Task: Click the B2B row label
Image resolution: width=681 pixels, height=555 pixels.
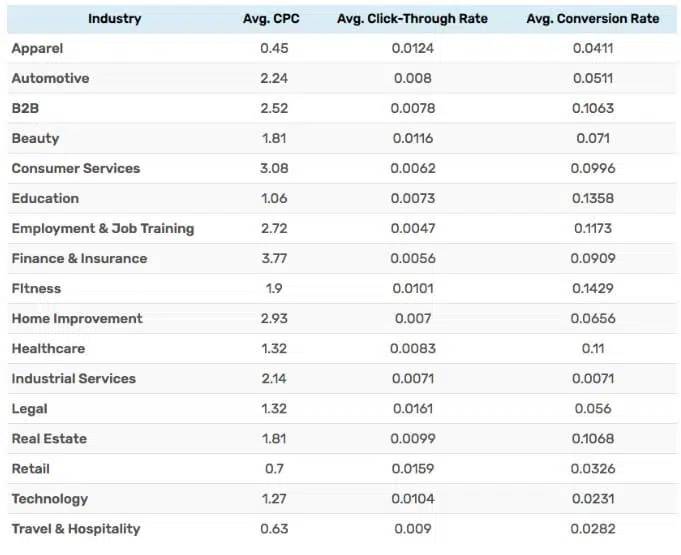Action: tap(25, 109)
